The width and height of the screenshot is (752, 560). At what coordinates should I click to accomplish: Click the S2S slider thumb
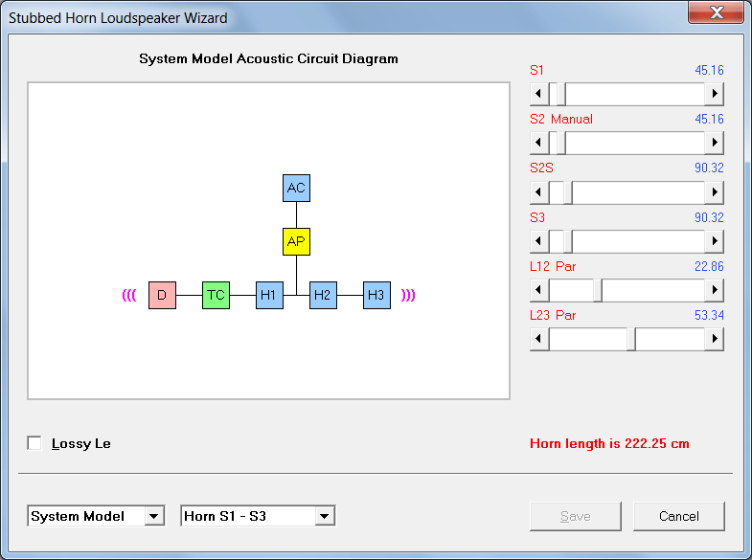(x=568, y=192)
